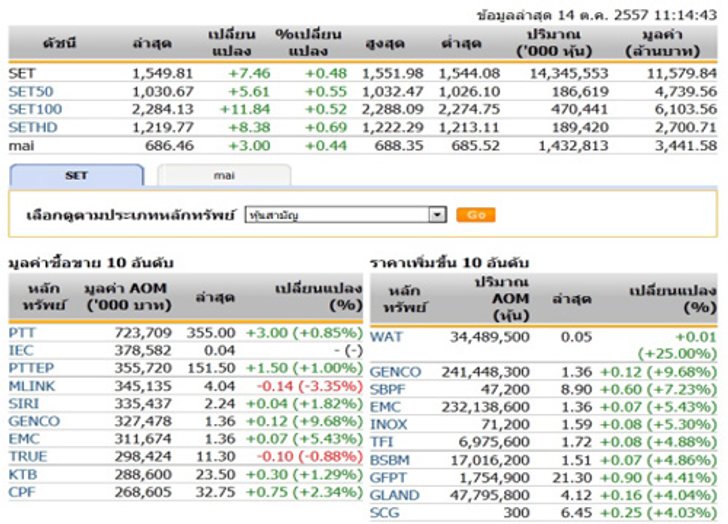728x524 pixels.
Task: Open PTTEP stock link
Action: coord(31,368)
